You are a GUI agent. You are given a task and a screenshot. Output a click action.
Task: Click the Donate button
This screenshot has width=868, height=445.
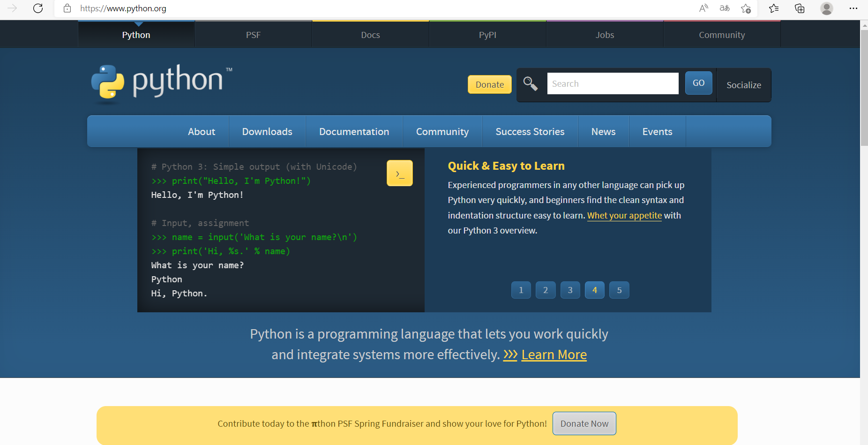coord(489,84)
